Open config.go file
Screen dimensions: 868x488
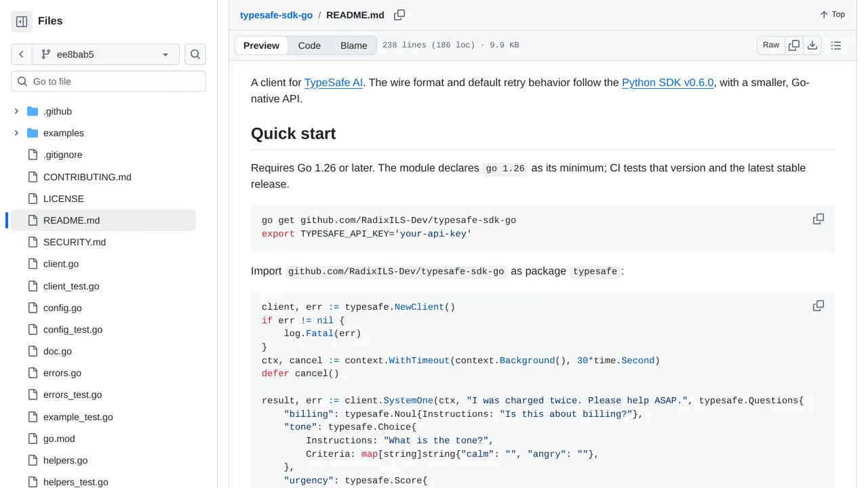(62, 308)
